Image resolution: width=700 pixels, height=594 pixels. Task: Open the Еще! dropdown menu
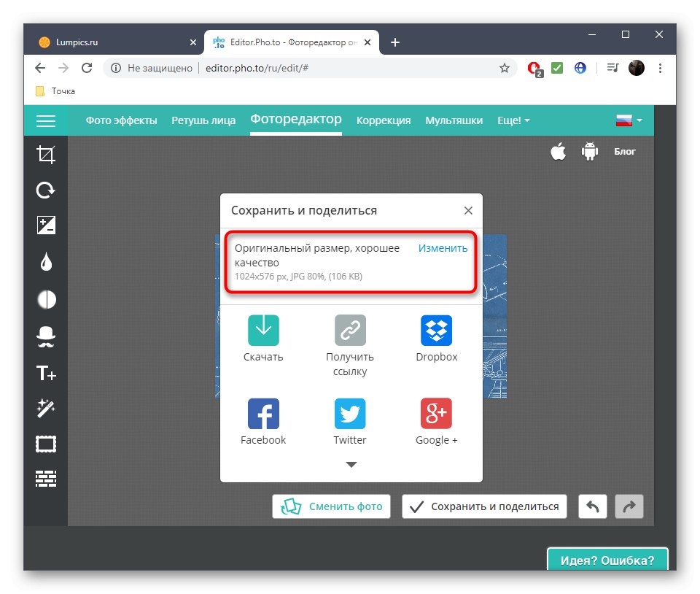[513, 120]
